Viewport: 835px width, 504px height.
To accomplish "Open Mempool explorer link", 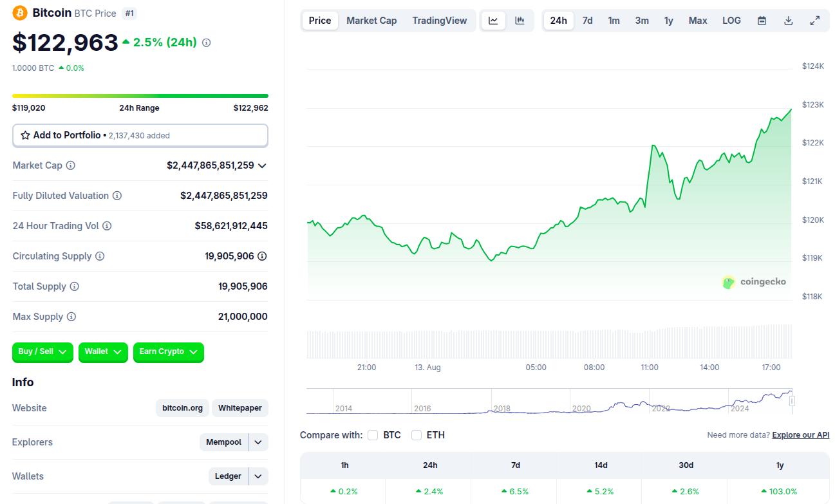I will click(x=224, y=442).
